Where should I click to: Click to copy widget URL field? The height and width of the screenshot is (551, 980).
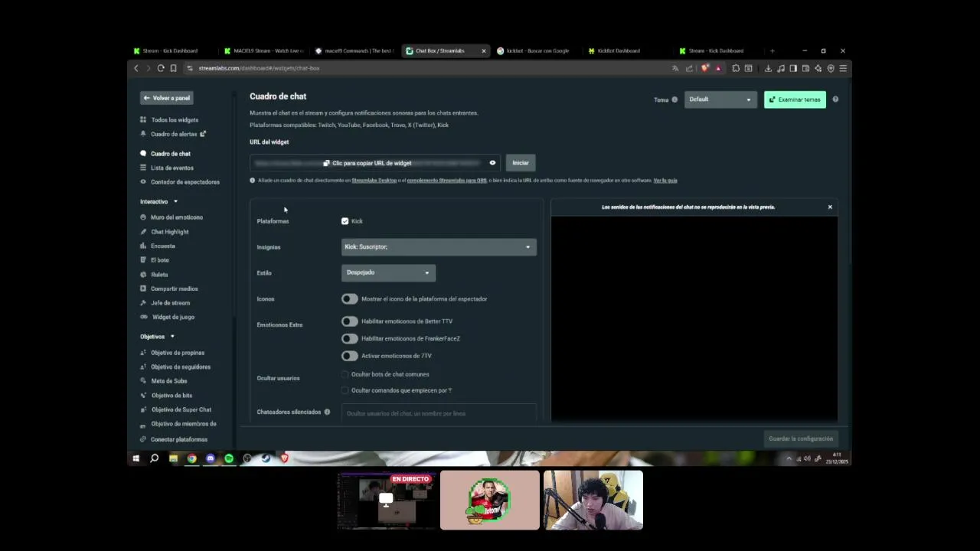coord(375,163)
